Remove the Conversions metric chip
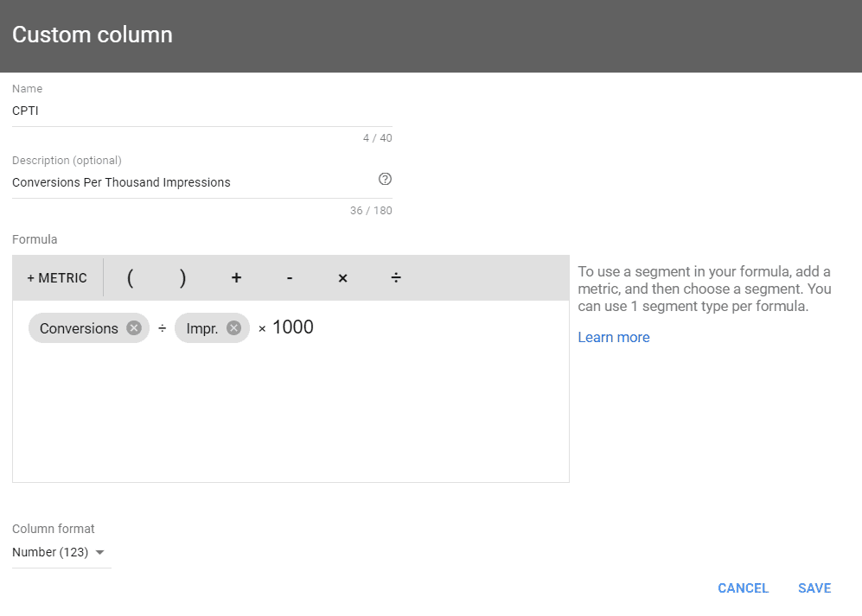This screenshot has height=616, width=862. (x=134, y=328)
